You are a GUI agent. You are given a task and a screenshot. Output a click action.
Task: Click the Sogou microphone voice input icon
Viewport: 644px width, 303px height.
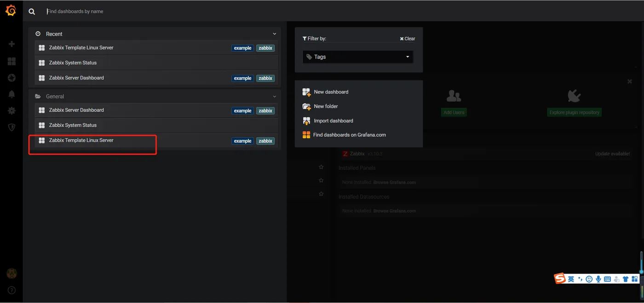[x=598, y=279]
